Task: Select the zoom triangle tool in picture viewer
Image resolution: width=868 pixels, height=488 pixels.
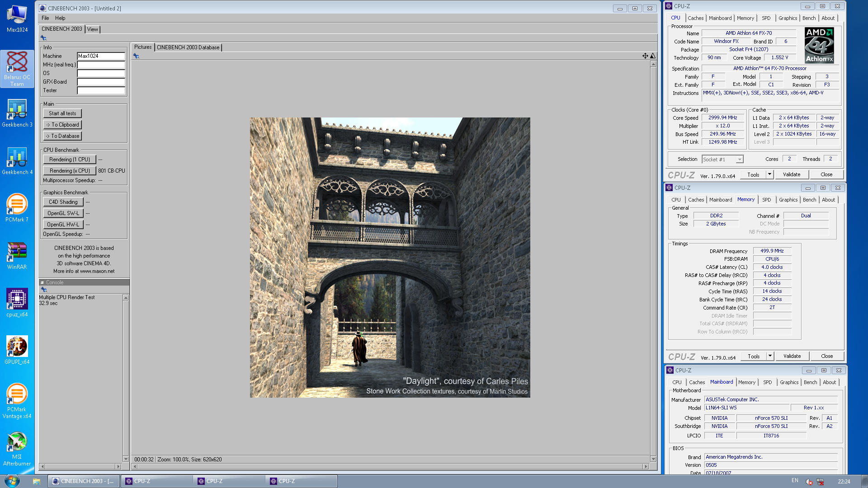Action: click(x=653, y=56)
